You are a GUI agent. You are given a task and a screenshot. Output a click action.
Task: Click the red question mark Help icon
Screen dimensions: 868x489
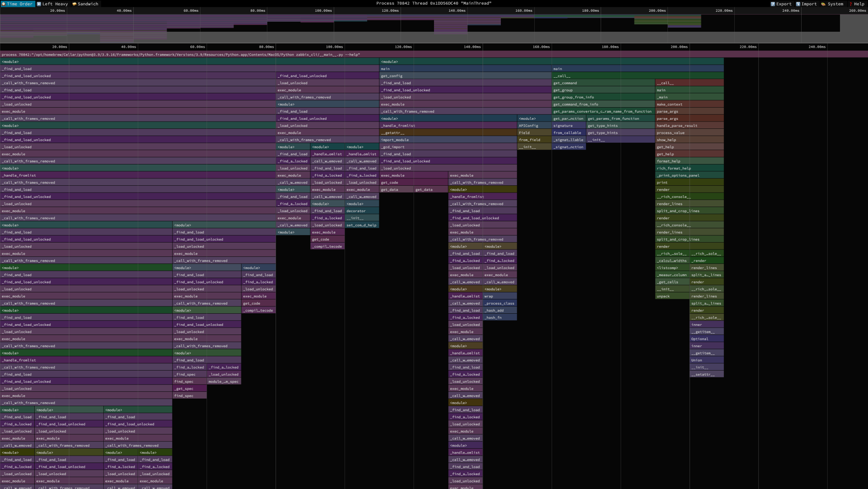pyautogui.click(x=851, y=4)
